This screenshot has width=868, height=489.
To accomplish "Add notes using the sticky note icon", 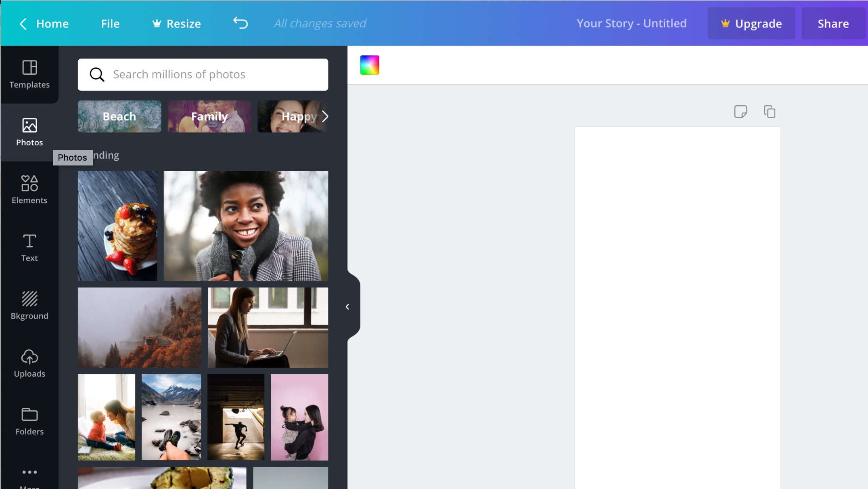I will [x=740, y=111].
